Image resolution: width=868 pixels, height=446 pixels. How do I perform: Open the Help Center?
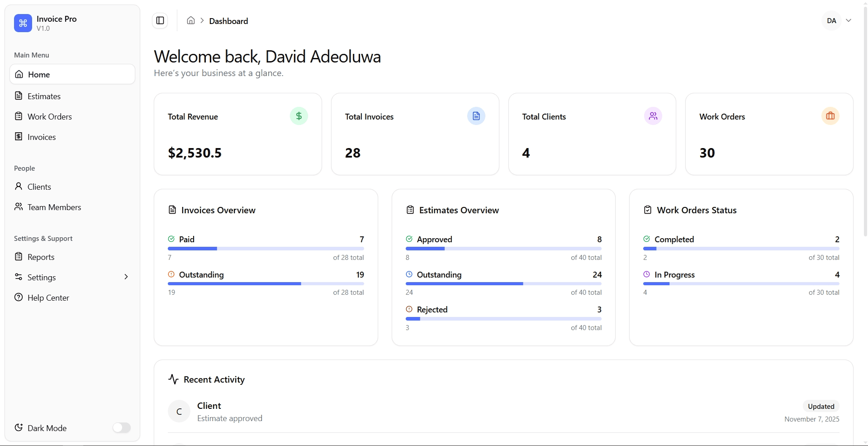(48, 297)
